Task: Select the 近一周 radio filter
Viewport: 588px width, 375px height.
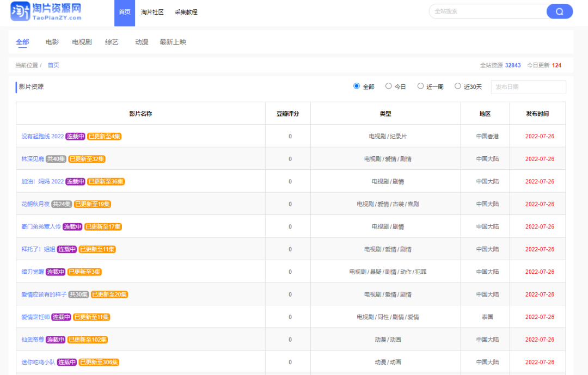Action: [x=420, y=86]
